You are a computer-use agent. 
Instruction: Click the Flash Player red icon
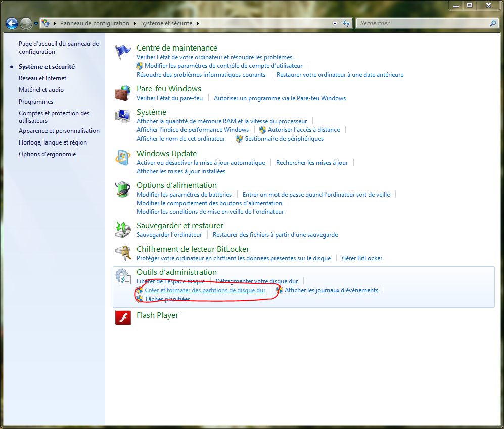pyautogui.click(x=123, y=318)
